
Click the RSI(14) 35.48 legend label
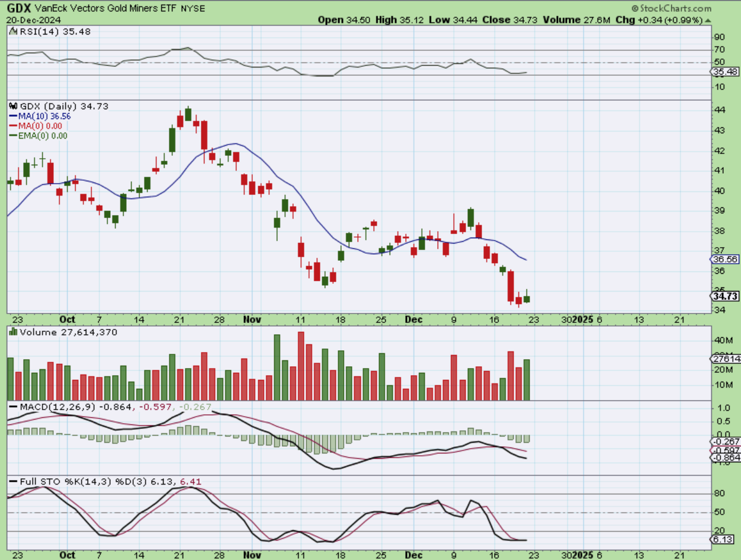pyautogui.click(x=55, y=31)
